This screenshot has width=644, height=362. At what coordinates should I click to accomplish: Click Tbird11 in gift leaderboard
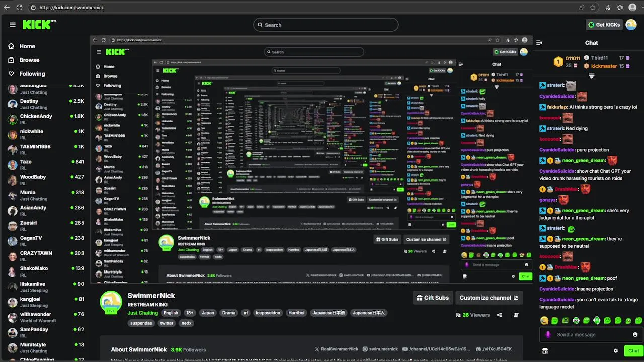click(599, 58)
